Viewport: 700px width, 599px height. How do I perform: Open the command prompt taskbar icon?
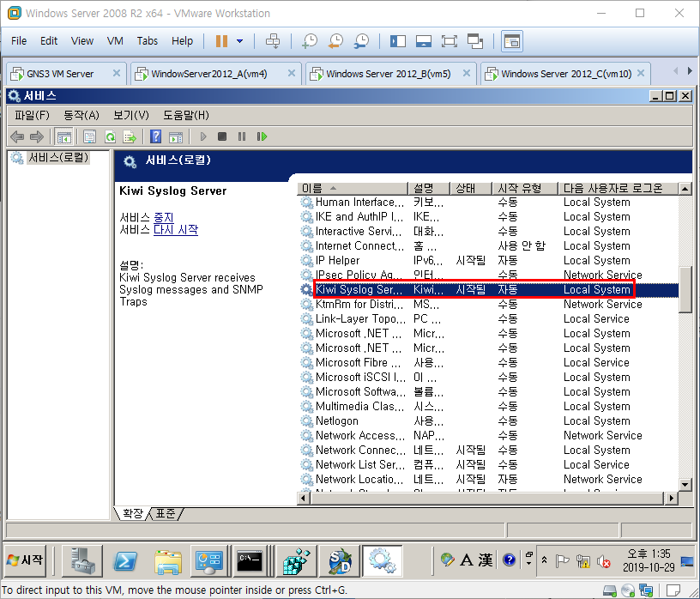[x=250, y=561]
